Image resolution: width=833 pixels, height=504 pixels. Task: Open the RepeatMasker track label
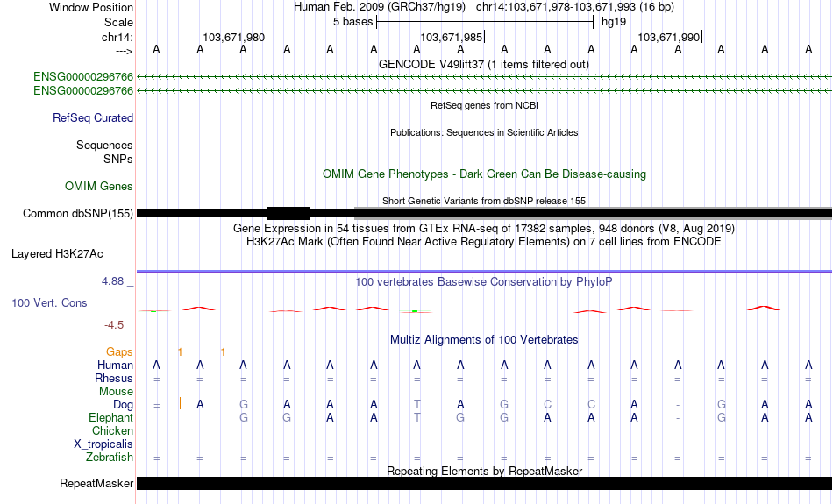click(x=96, y=483)
